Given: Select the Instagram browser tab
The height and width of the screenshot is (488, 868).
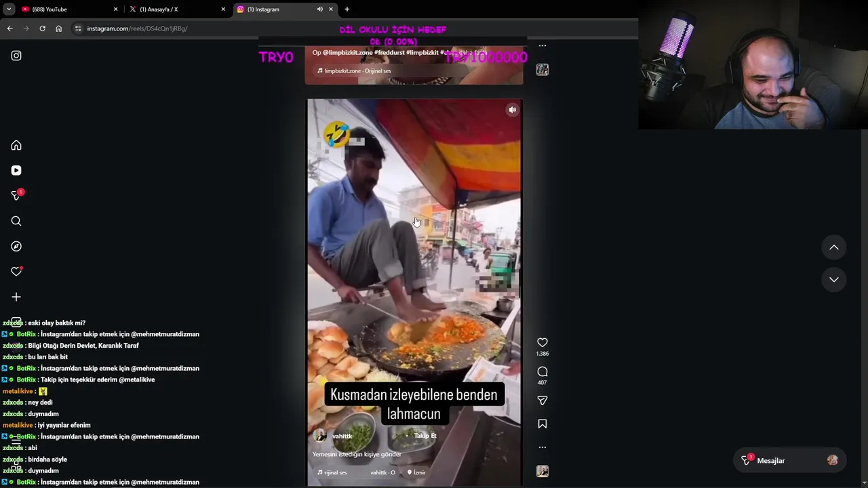Looking at the screenshot, I should point(285,9).
